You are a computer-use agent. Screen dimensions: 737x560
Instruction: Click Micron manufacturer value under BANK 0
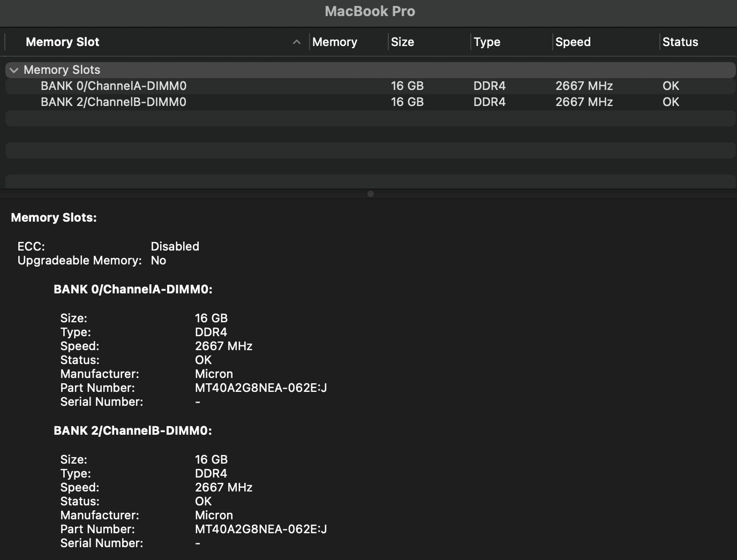[214, 374]
